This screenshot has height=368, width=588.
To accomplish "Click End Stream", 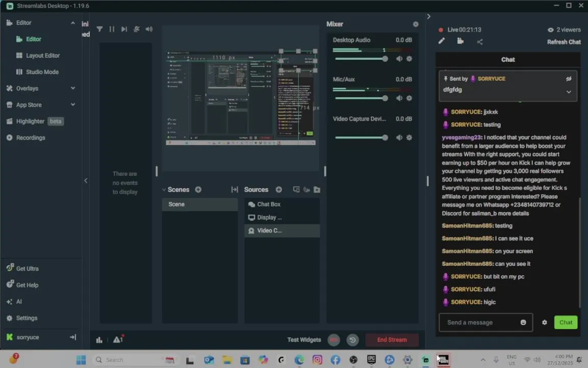I will pyautogui.click(x=392, y=340).
